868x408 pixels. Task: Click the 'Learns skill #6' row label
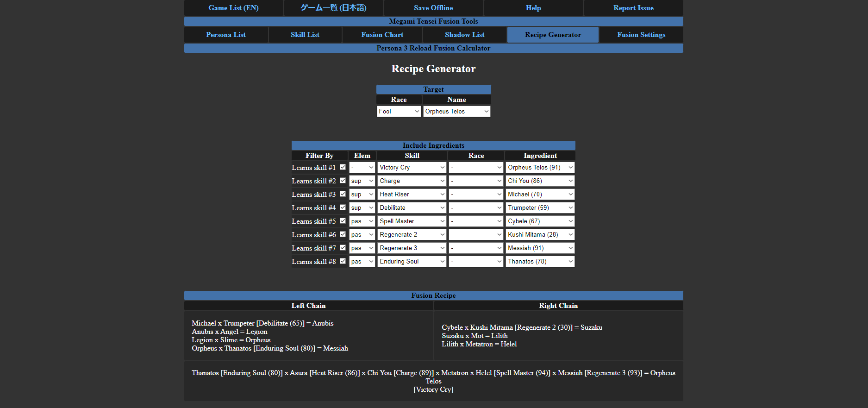pyautogui.click(x=314, y=235)
